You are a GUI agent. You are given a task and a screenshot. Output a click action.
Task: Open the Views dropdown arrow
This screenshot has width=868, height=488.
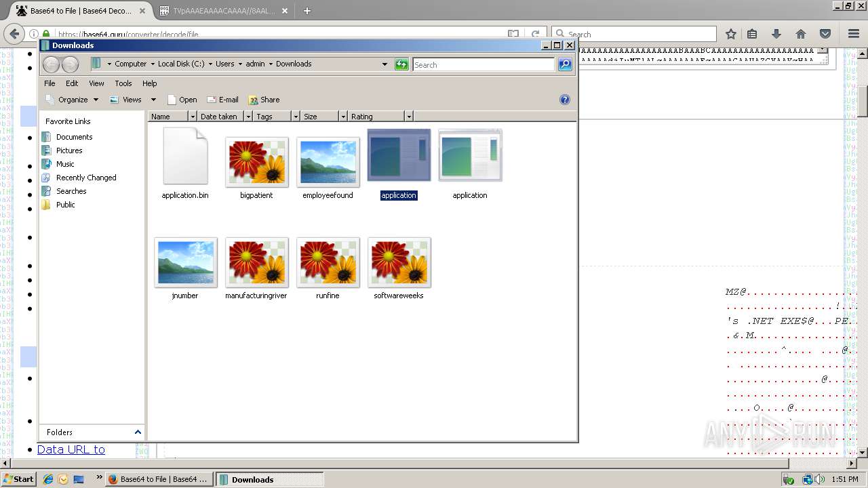click(153, 100)
